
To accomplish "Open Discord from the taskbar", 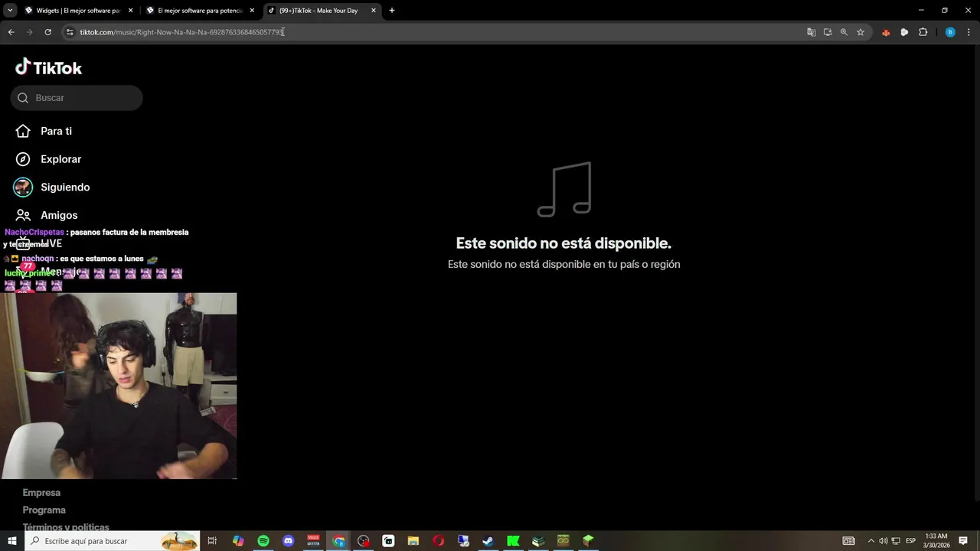I will coord(288,541).
